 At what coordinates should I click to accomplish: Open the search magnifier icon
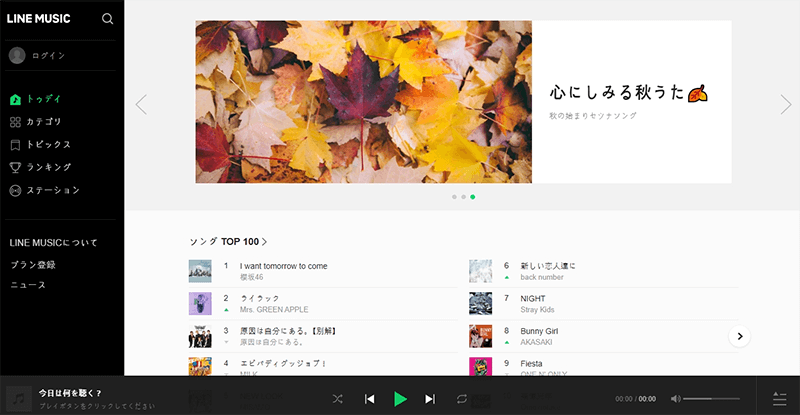(x=107, y=19)
